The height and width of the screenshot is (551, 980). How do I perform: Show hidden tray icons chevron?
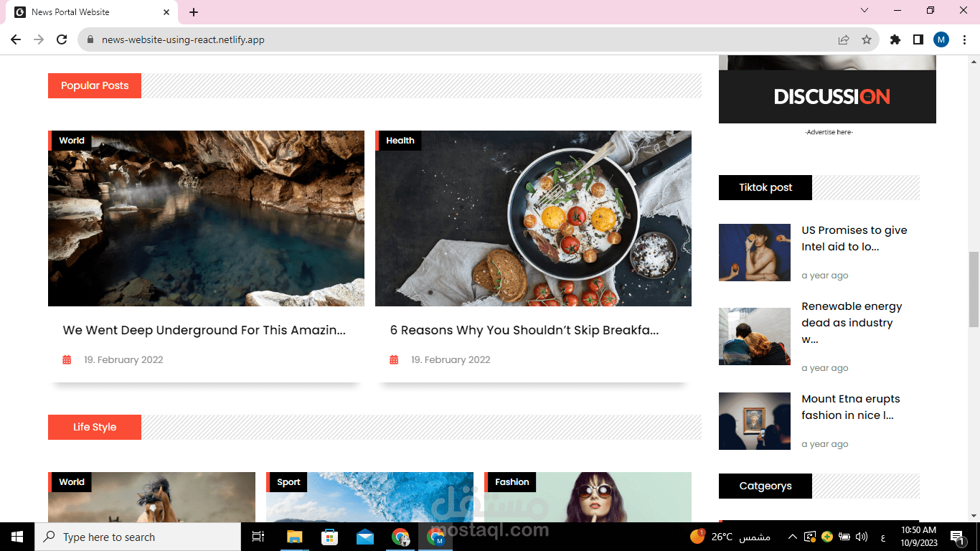point(792,537)
